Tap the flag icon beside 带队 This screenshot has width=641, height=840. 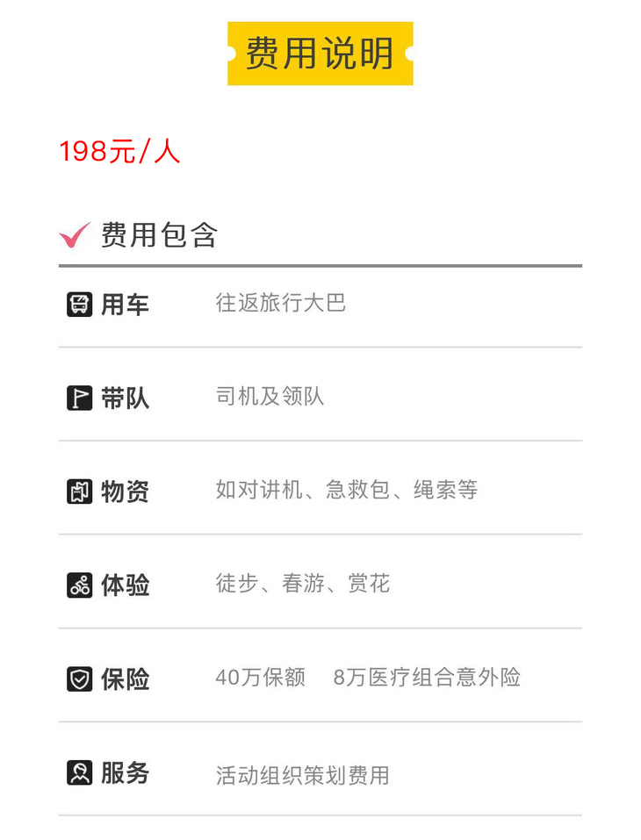pyautogui.click(x=79, y=398)
